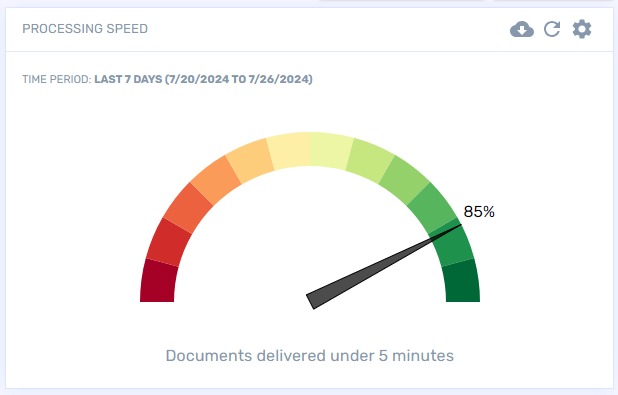Click the pale lime gauge segment
This screenshot has height=395, width=618.
pyautogui.click(x=330, y=151)
